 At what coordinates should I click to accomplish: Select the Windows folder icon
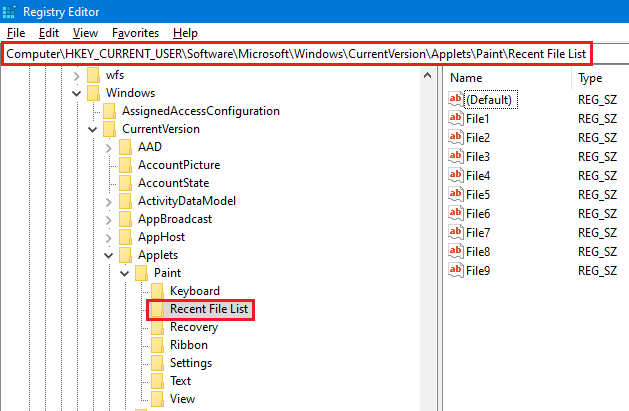93,93
